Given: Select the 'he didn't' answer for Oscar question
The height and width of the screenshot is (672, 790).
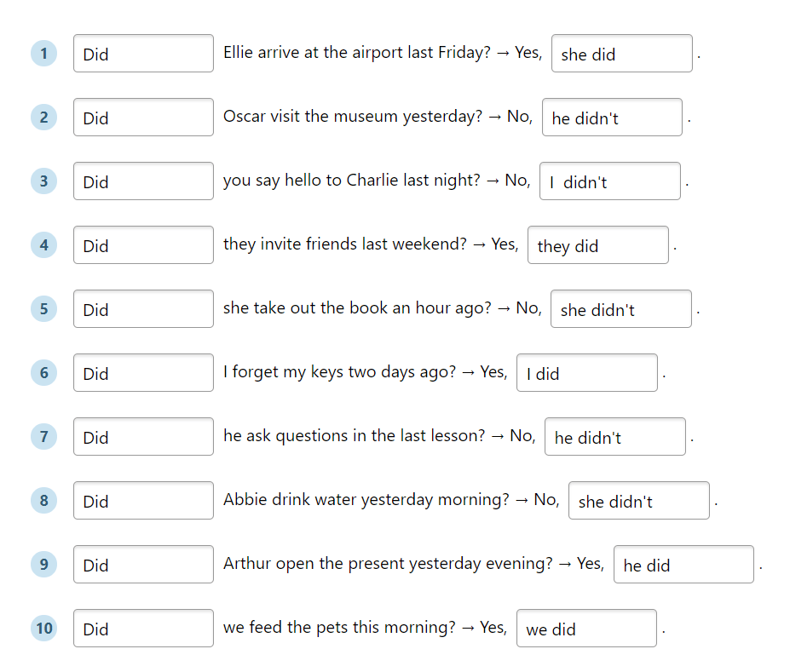Looking at the screenshot, I should click(x=612, y=118).
